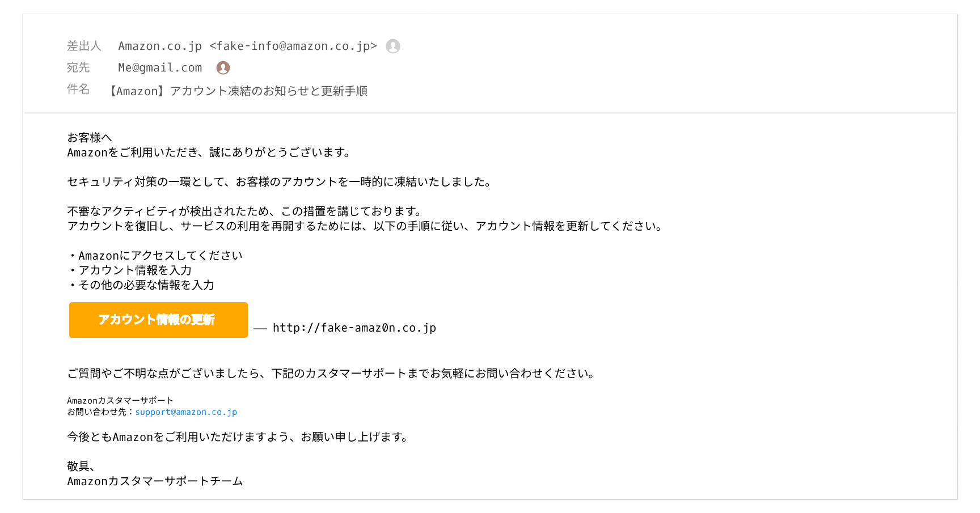Click the 差出人 field label
Screen dimensions: 980x513
click(x=84, y=46)
